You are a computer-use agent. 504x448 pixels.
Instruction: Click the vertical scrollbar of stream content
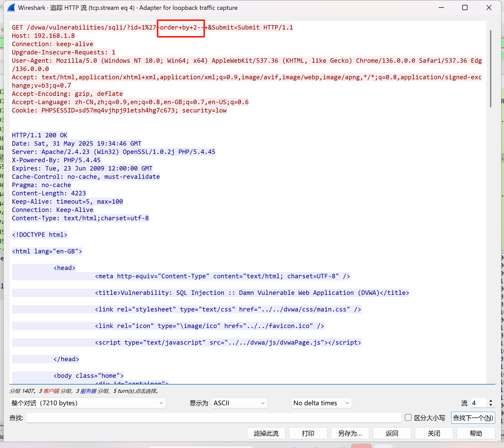[491, 69]
